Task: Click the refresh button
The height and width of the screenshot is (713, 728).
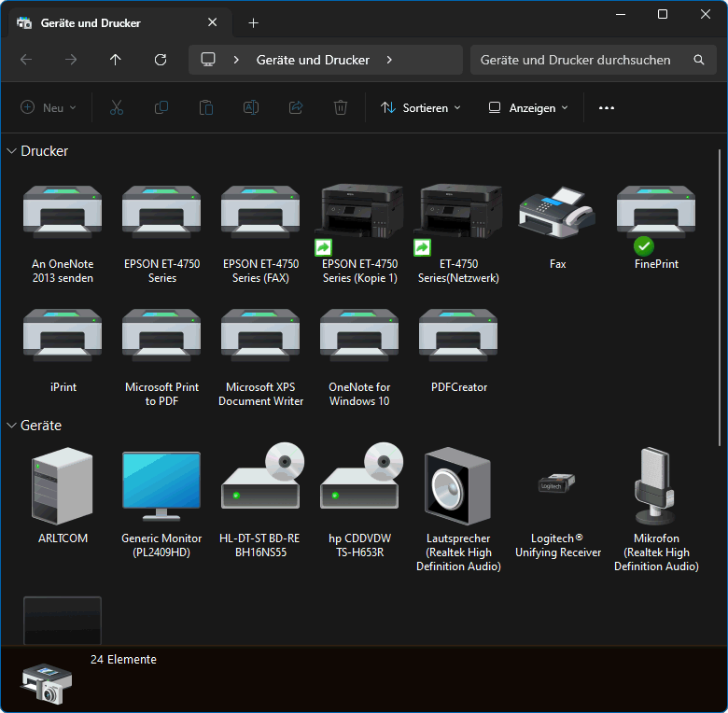Action: click(x=161, y=60)
